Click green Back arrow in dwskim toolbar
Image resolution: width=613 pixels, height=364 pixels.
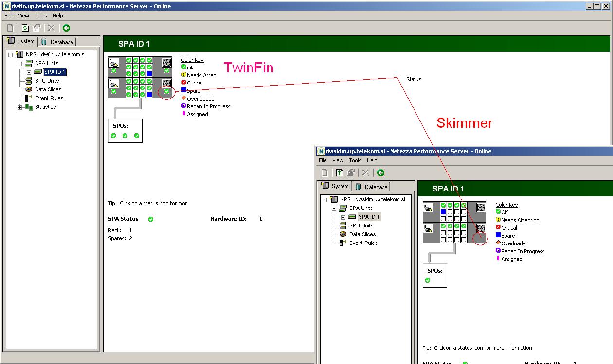380,173
